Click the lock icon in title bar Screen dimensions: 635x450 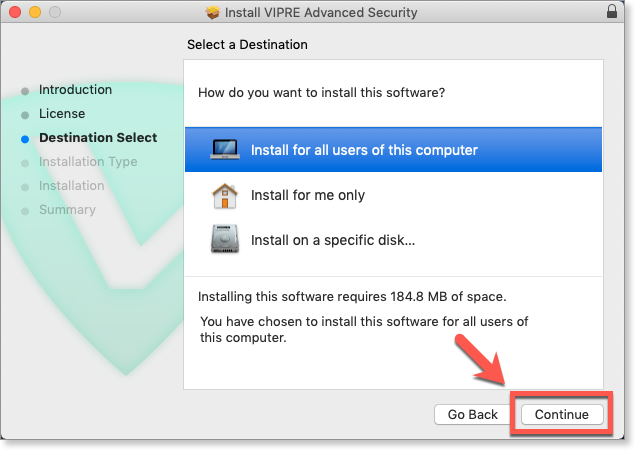[612, 13]
